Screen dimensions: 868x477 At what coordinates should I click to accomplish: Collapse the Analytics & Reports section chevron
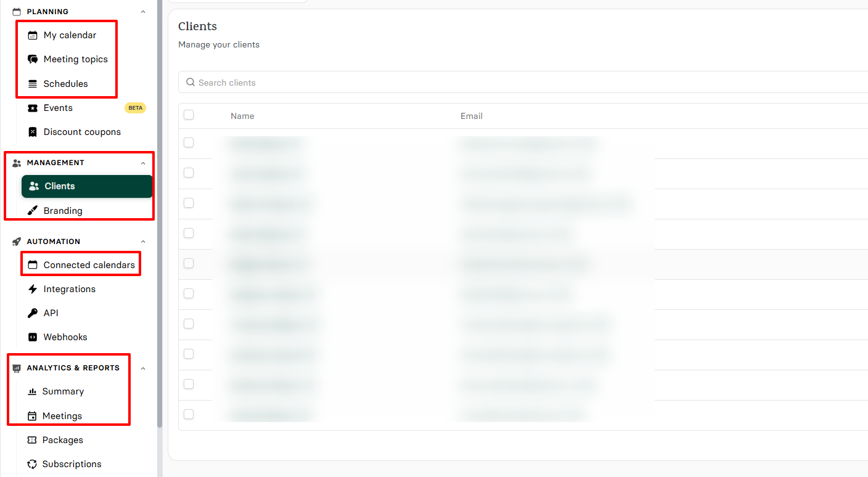(x=143, y=369)
